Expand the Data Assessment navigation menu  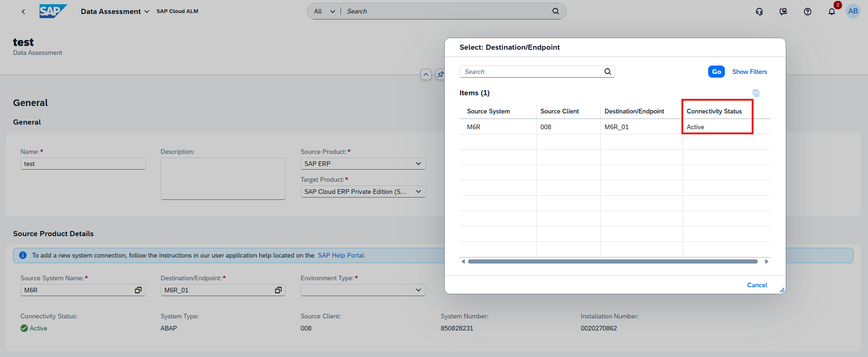tap(115, 11)
